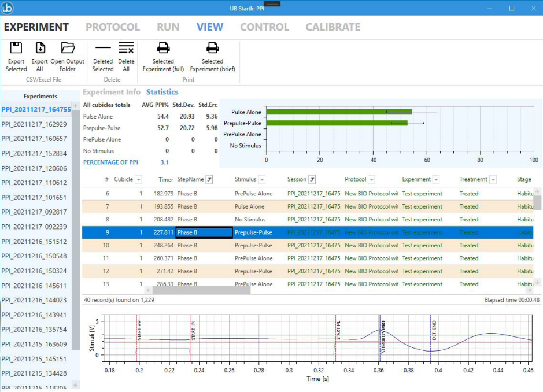Click the UB logo icon in title bar
This screenshot has height=392, width=543.
[x=8, y=8]
